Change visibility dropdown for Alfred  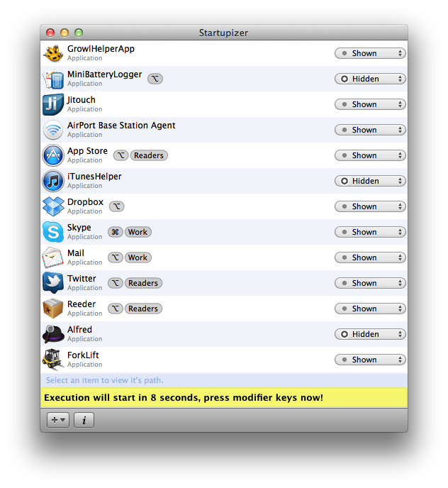pyautogui.click(x=369, y=334)
